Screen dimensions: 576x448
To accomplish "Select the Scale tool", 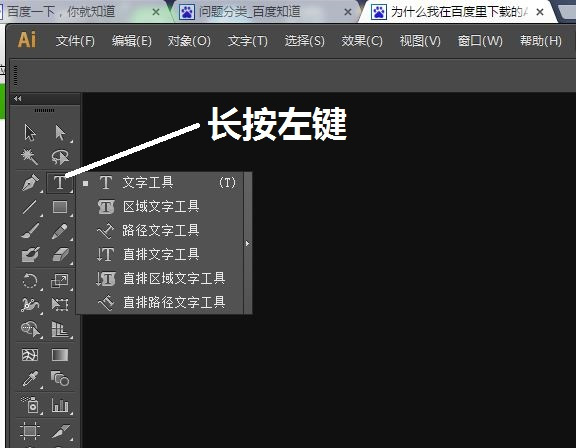I will point(60,281).
